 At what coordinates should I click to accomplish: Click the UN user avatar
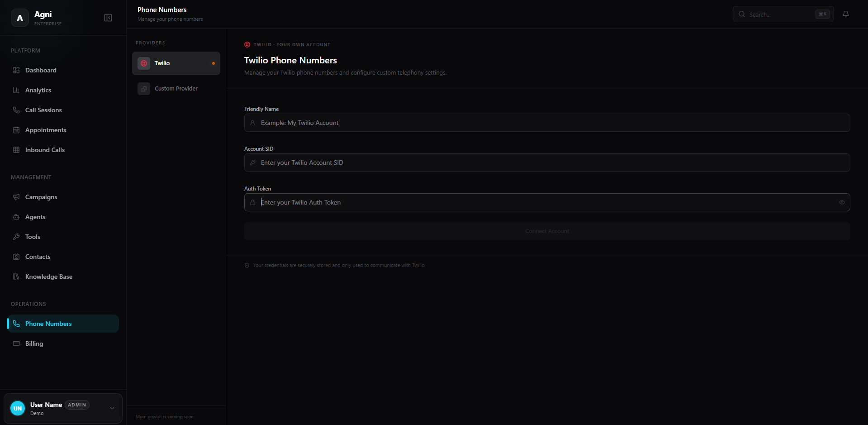[x=18, y=408]
